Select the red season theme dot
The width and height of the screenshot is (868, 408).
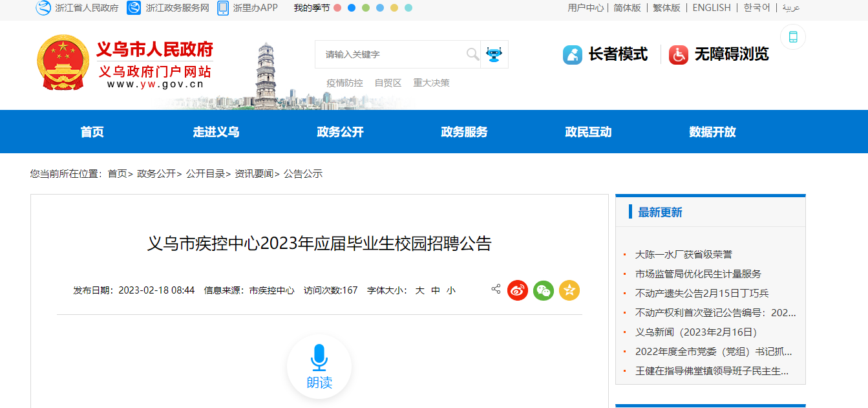tap(337, 8)
